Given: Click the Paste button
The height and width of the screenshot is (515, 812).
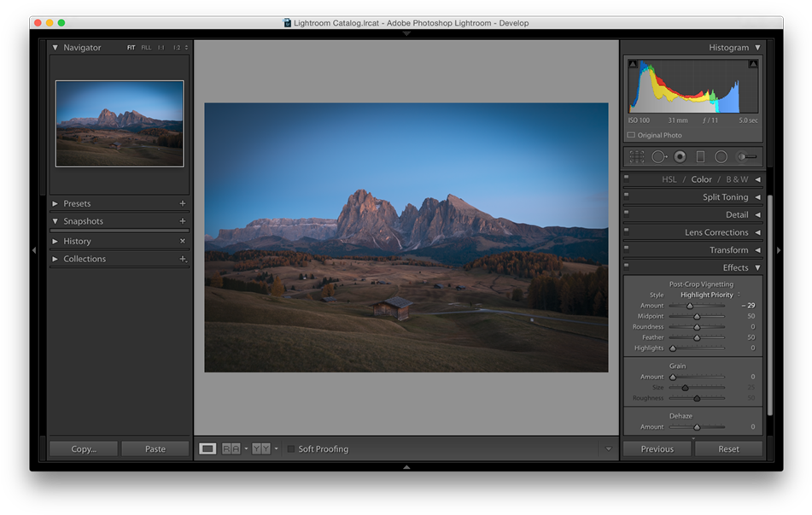Looking at the screenshot, I should coord(155,448).
